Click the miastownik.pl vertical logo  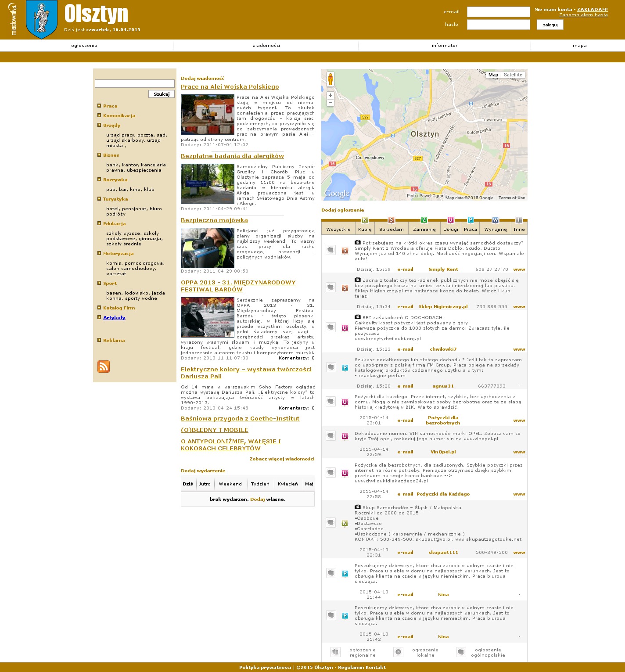[x=13, y=19]
